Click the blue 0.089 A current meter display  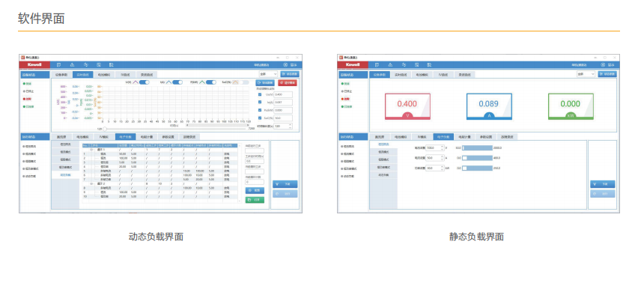[x=489, y=106]
